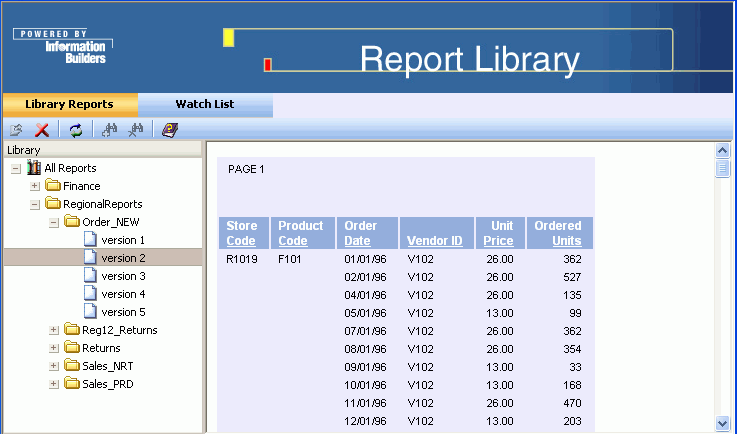Click the ordered units value 470
737x434 pixels.
point(572,403)
